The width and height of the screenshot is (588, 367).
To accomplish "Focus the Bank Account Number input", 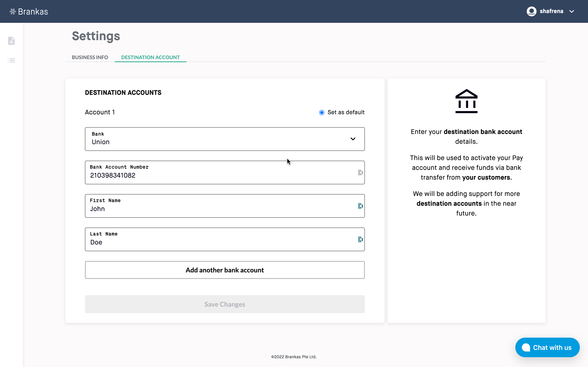I will (219, 175).
